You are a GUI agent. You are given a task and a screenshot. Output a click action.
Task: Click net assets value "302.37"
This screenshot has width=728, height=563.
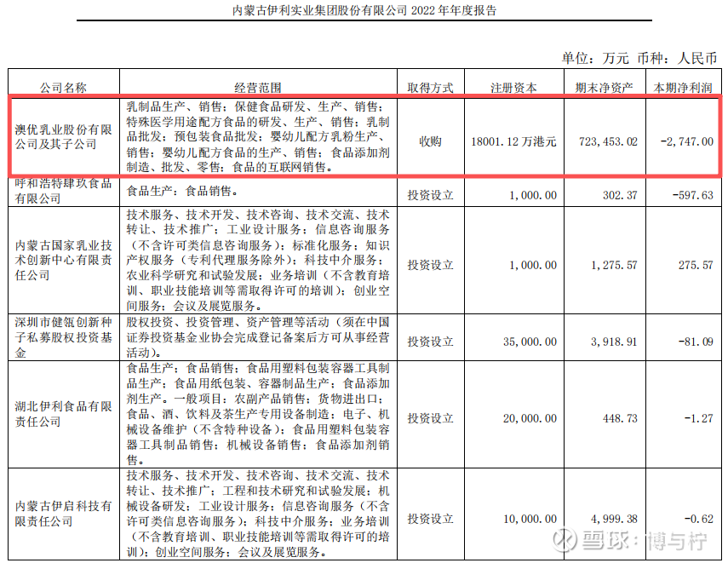[x=620, y=195]
